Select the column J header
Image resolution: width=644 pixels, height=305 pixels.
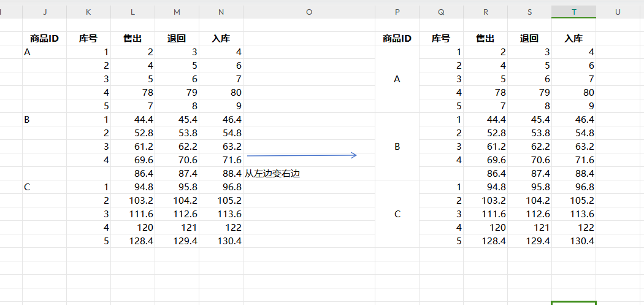click(44, 12)
